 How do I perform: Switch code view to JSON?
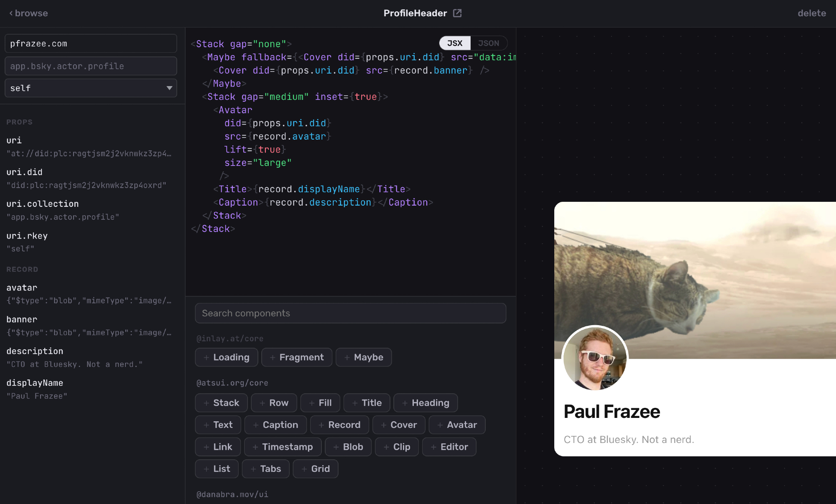point(488,43)
